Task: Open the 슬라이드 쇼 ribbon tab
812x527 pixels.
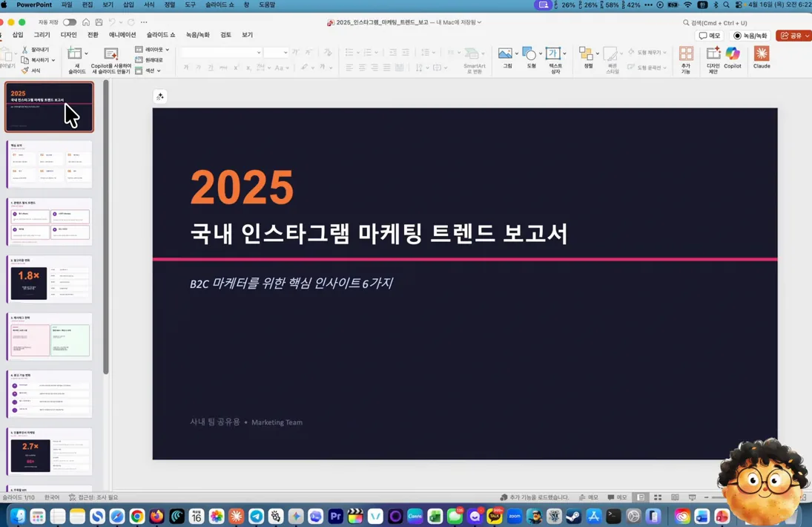Action: [x=160, y=35]
